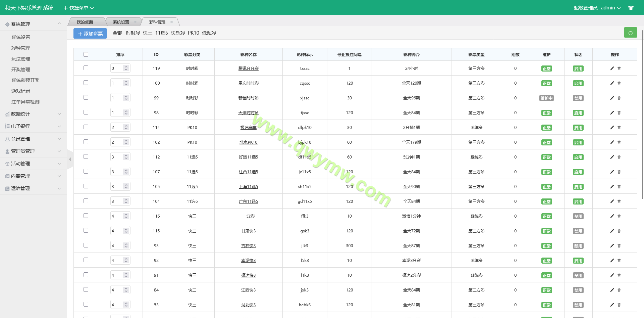644x318 pixels.
Task: Click delete trash icon for 极速赛车 row
Action: coord(619,128)
